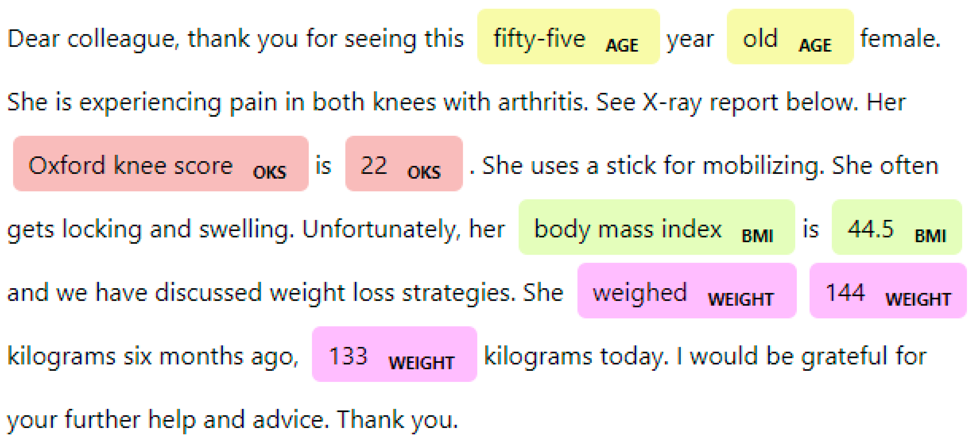
Task: Click the 'fifty-five' AGE entity highlight
Action: pos(568,37)
